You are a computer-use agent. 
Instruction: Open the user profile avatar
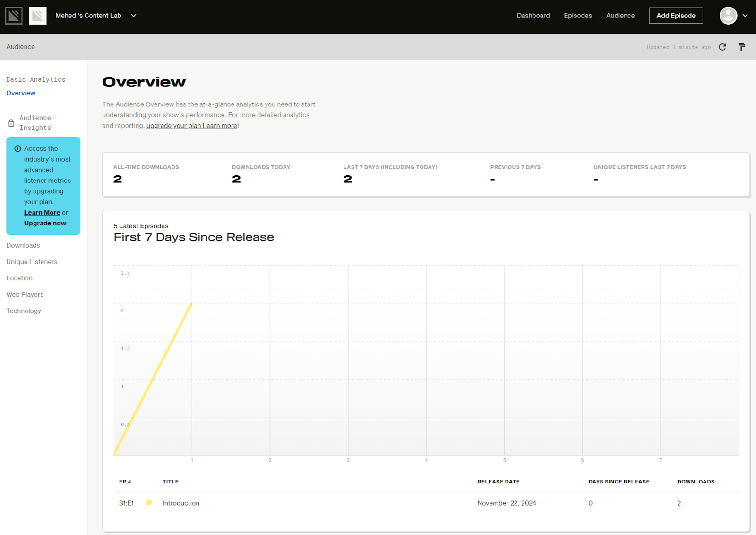pos(728,16)
